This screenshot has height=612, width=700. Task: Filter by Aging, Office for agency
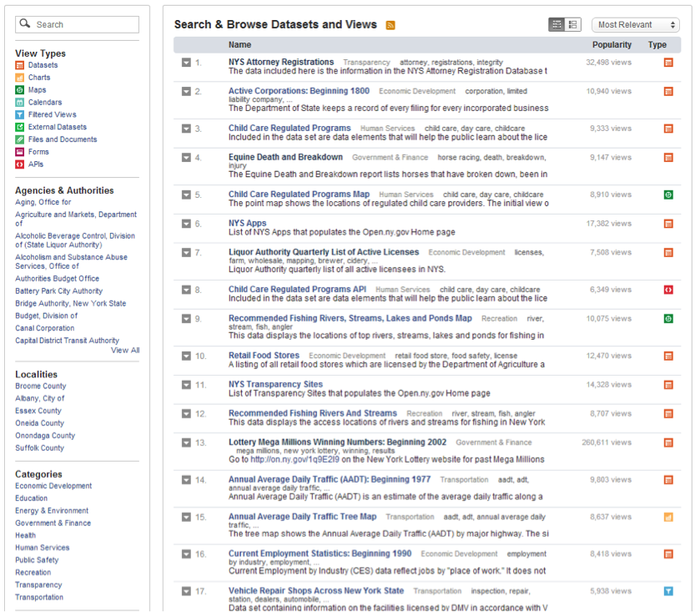[43, 202]
